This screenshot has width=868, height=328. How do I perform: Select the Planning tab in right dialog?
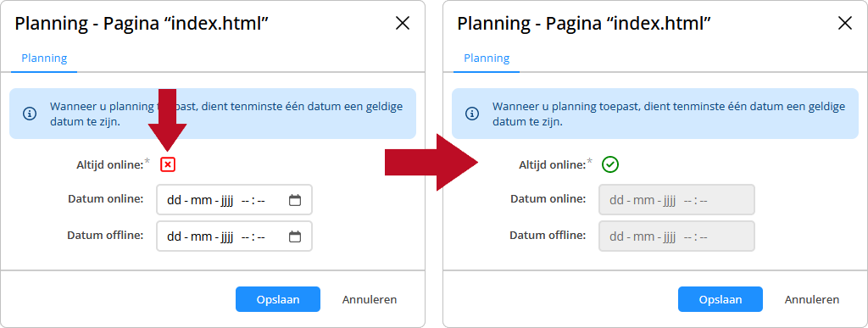pyautogui.click(x=487, y=58)
